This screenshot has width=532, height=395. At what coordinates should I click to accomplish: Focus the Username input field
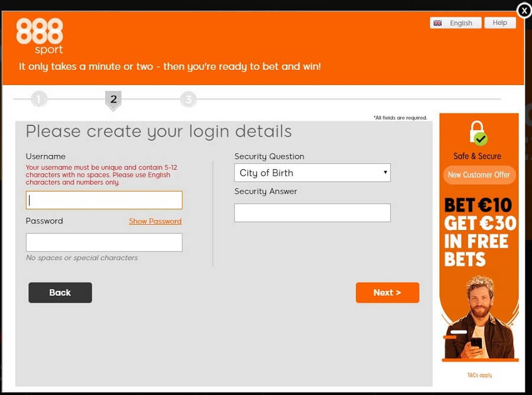click(x=104, y=200)
